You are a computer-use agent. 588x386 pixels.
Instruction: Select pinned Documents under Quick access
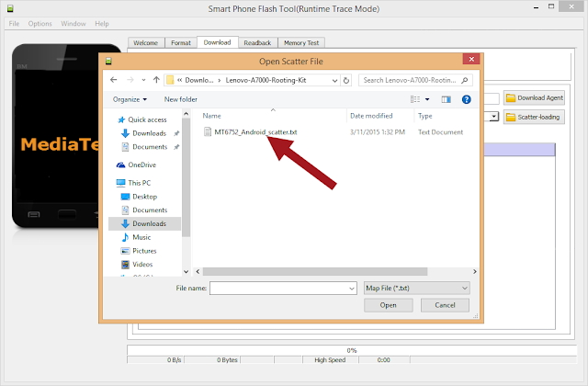click(150, 147)
